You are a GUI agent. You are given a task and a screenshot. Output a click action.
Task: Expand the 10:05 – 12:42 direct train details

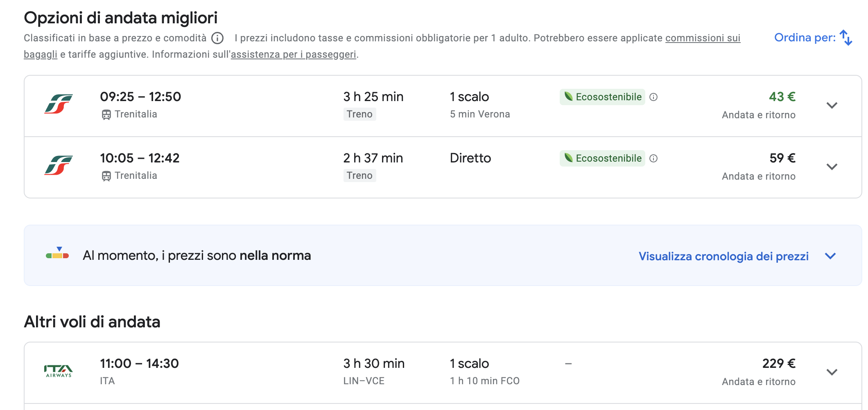click(x=832, y=167)
